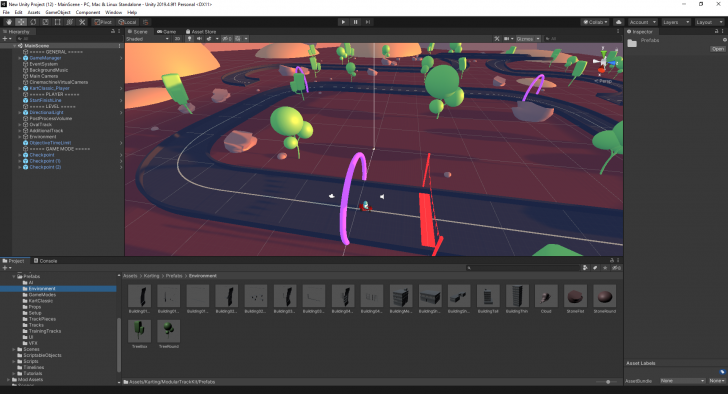Viewport: 728px width, 394px height.
Task: Open the Assets menu
Action: [x=34, y=12]
